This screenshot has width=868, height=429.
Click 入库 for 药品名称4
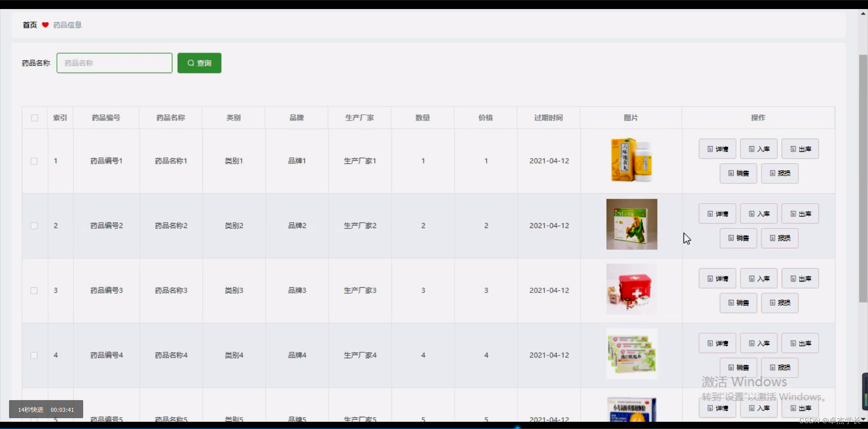coord(758,343)
